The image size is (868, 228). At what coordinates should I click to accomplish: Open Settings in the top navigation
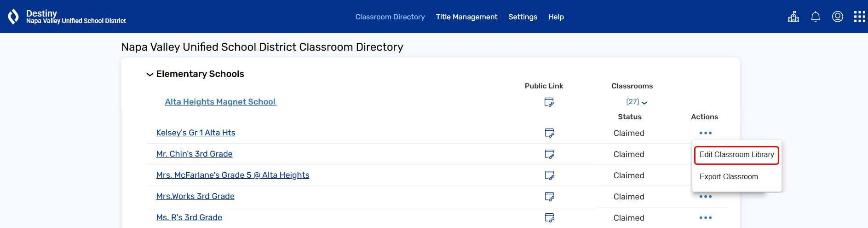click(523, 17)
